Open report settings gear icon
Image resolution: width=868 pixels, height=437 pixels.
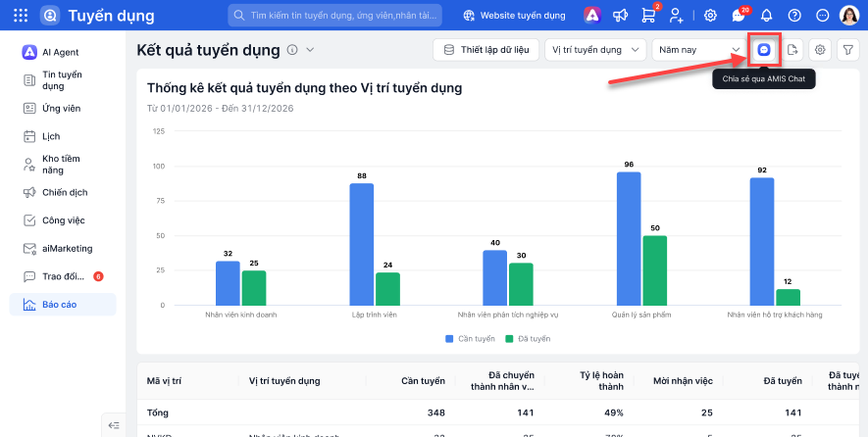click(820, 50)
